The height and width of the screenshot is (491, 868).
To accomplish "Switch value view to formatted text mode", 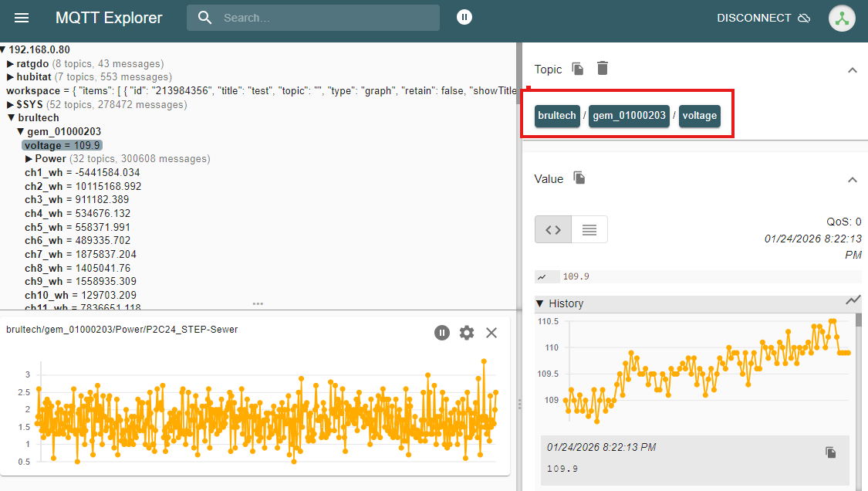I will 589,229.
